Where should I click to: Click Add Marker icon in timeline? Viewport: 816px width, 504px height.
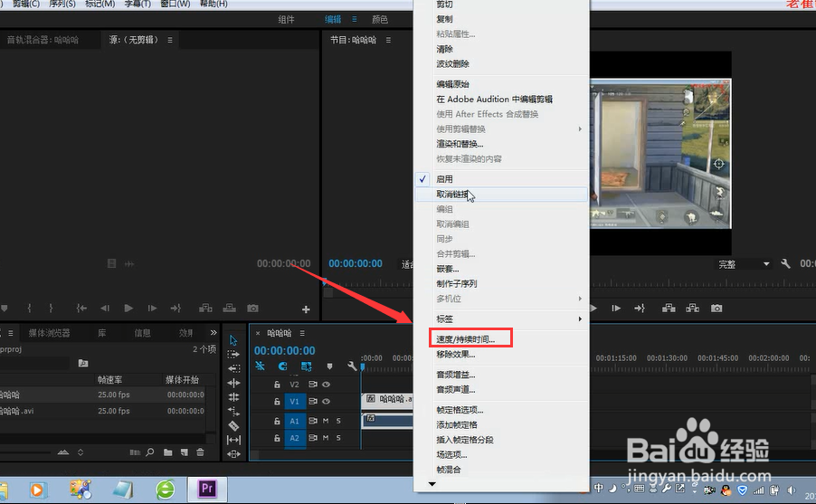tap(329, 366)
